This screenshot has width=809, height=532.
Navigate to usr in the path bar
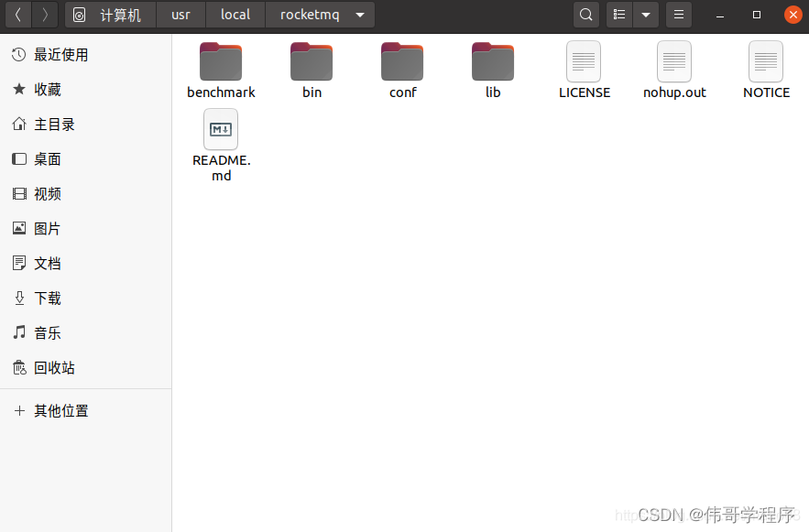pos(180,15)
